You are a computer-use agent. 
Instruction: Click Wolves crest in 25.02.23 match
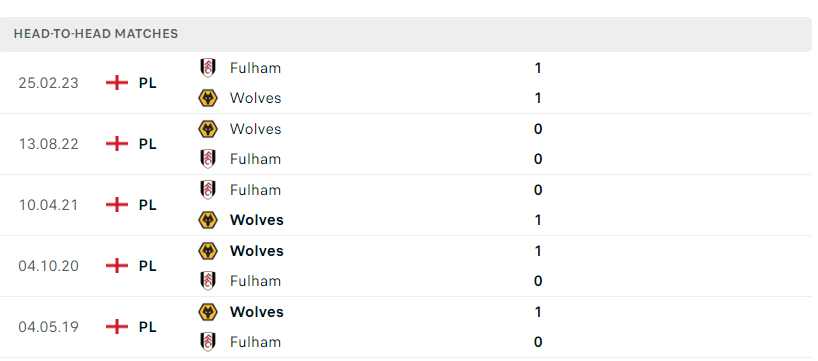pos(208,98)
